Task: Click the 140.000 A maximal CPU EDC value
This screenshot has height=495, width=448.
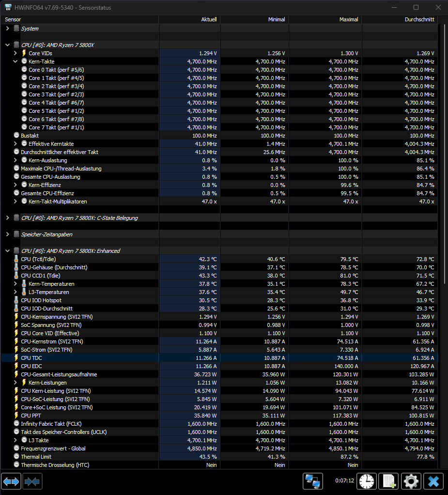Action: (346, 366)
